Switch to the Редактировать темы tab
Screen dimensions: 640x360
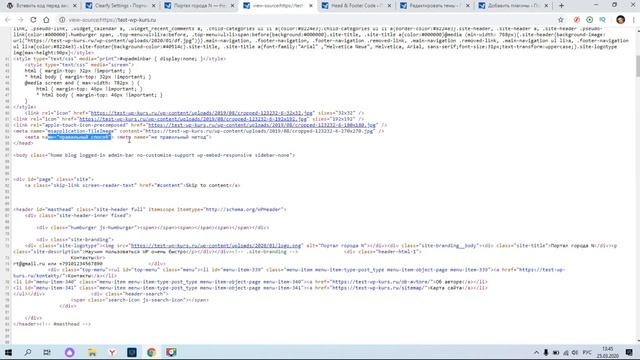tap(435, 6)
